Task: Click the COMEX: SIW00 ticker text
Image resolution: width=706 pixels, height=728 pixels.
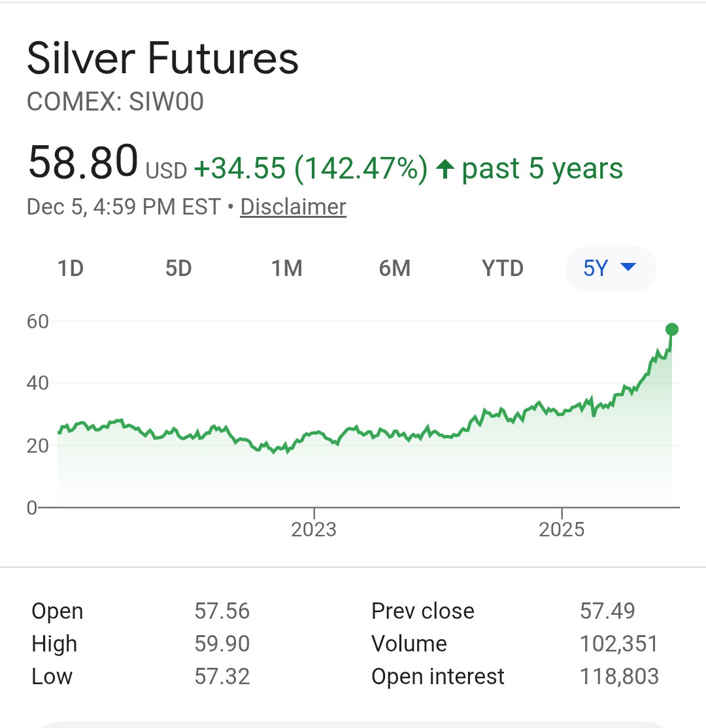Action: [115, 101]
